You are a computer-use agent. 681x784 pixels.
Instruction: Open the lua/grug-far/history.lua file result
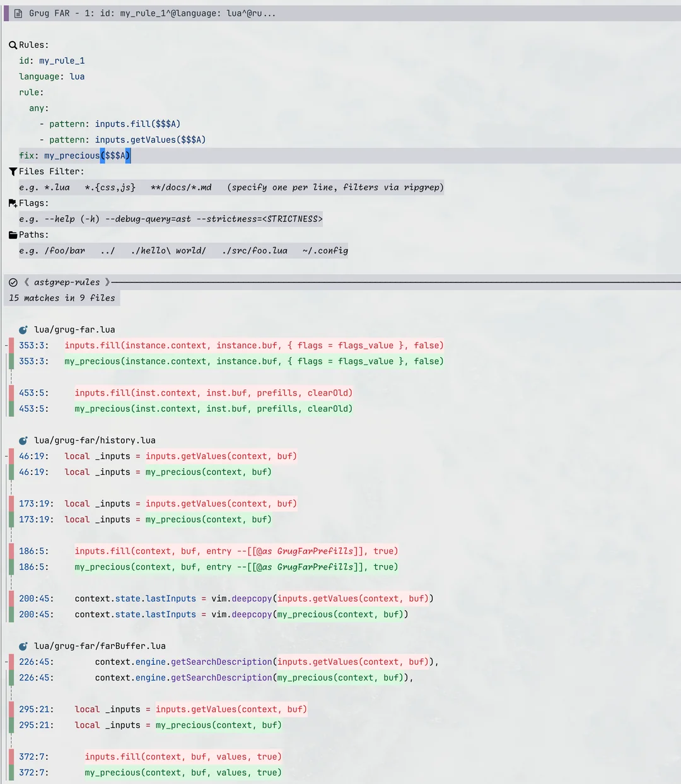click(95, 441)
